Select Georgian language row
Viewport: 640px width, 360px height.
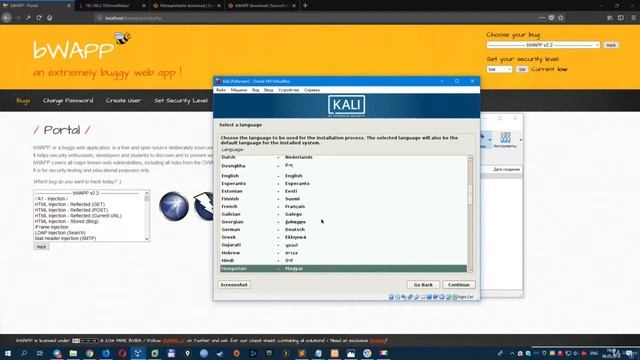coord(343,222)
